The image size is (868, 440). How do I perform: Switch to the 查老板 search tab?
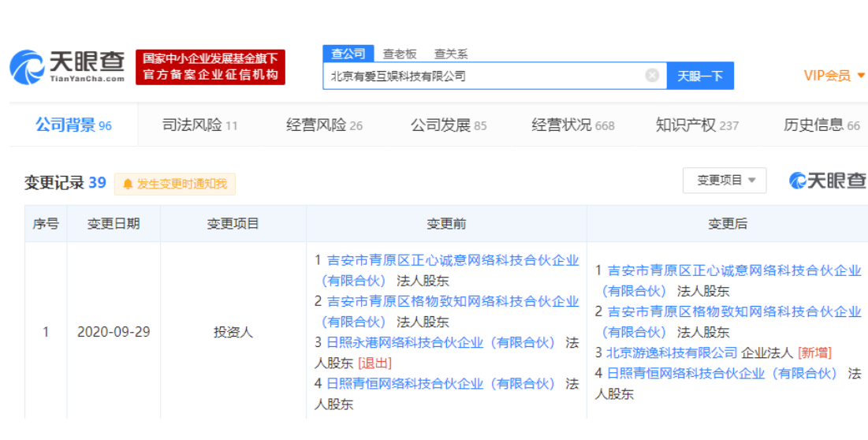pos(400,54)
